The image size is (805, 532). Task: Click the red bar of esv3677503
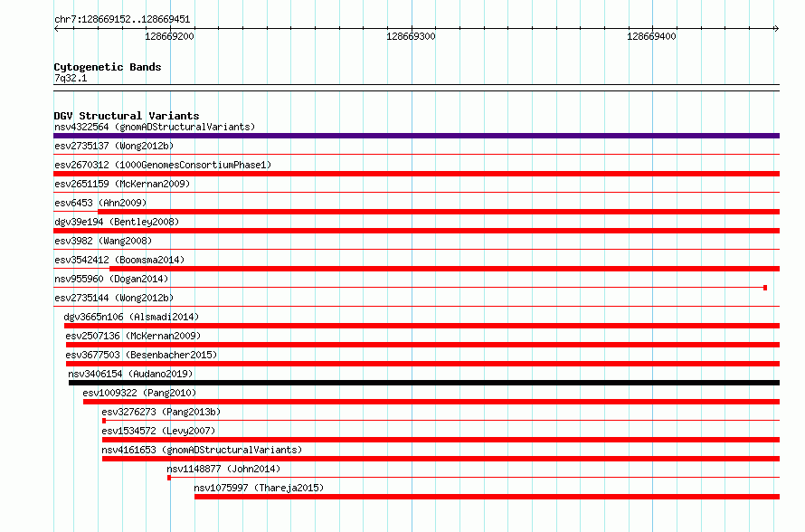pyautogui.click(x=422, y=364)
